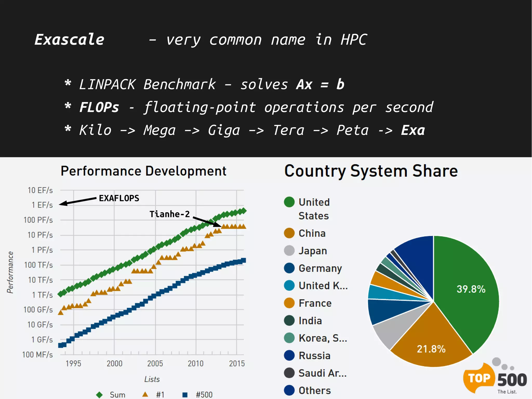This screenshot has height=399, width=532.
Task: Click the China orange legend dot
Action: [289, 233]
